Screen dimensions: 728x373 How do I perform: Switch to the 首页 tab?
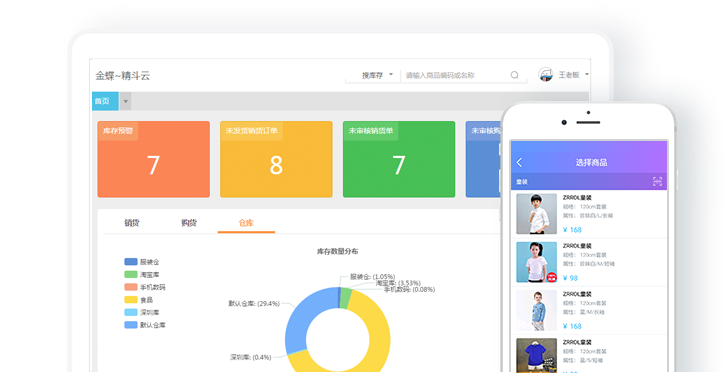point(105,101)
